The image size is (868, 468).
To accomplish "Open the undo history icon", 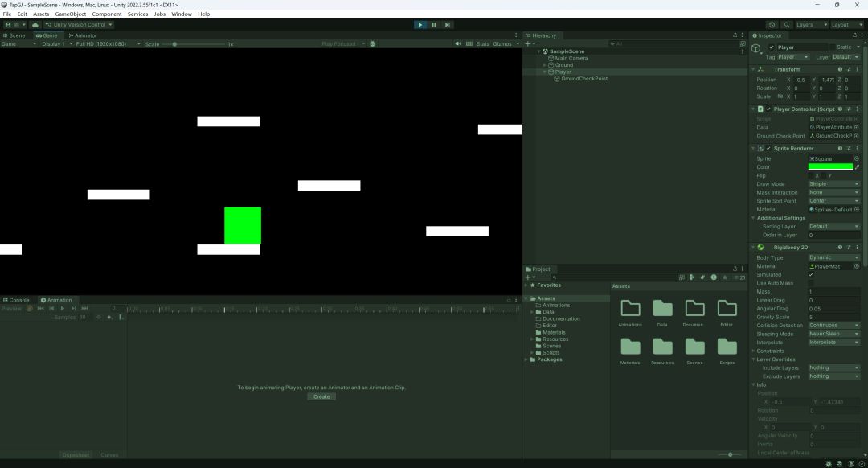I will tap(772, 25).
